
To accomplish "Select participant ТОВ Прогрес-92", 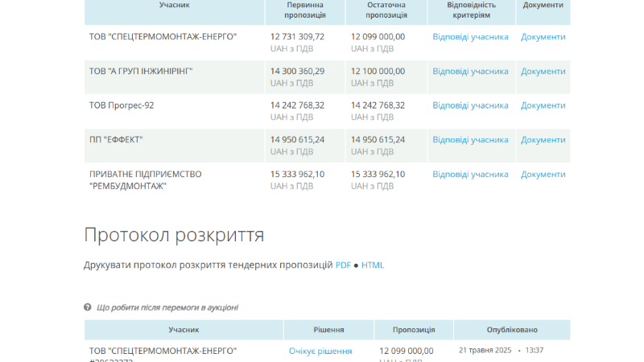I will (122, 105).
